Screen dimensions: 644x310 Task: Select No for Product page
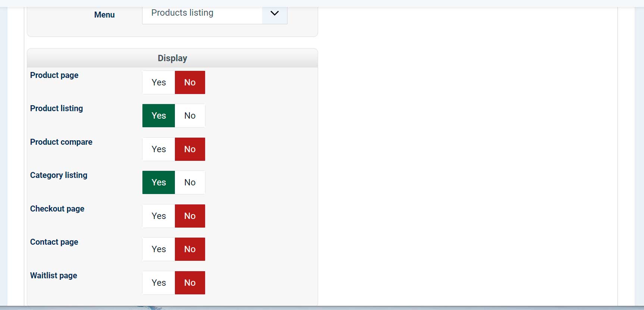190,82
